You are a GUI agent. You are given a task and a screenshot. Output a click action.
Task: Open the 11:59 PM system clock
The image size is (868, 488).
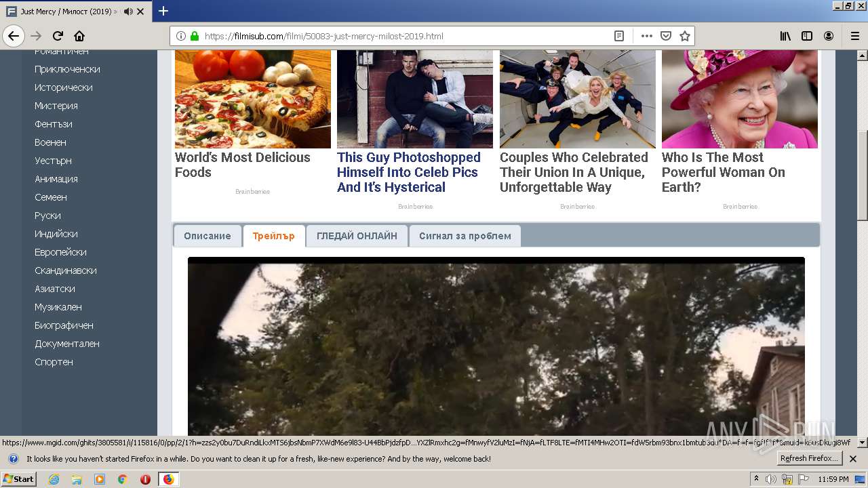pos(833,479)
